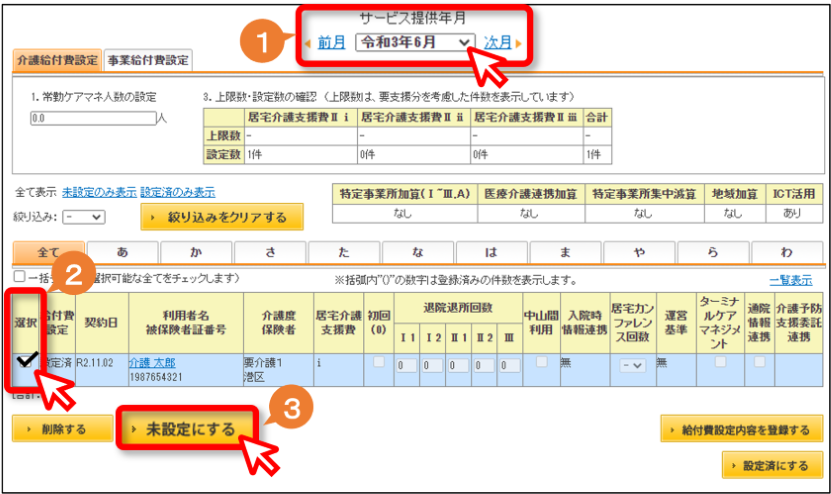Show only configured entries via 設定済のみ表示
831x494 pixels.
178,192
